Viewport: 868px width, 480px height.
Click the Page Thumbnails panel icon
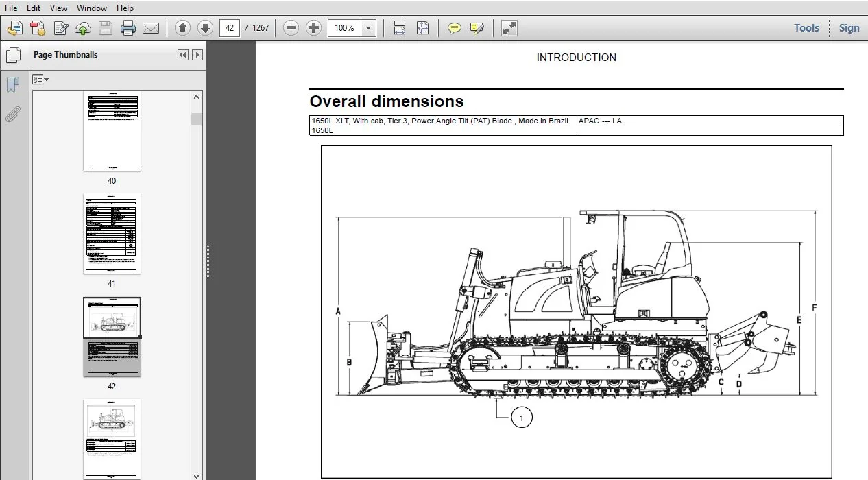(13, 55)
